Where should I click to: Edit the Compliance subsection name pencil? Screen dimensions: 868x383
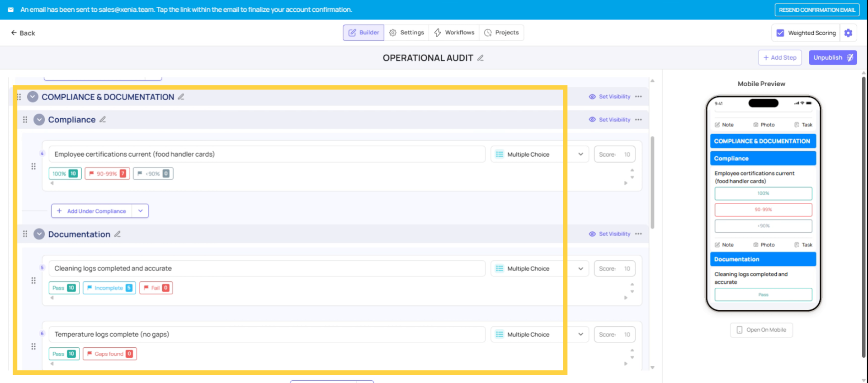click(x=103, y=119)
